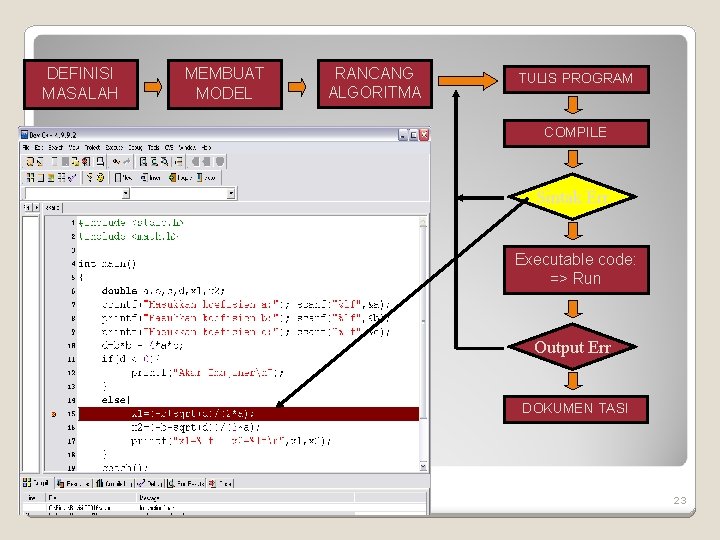Viewport: 720px width, 540px height.
Task: Click the Insert toolbar button
Action: tap(151, 177)
